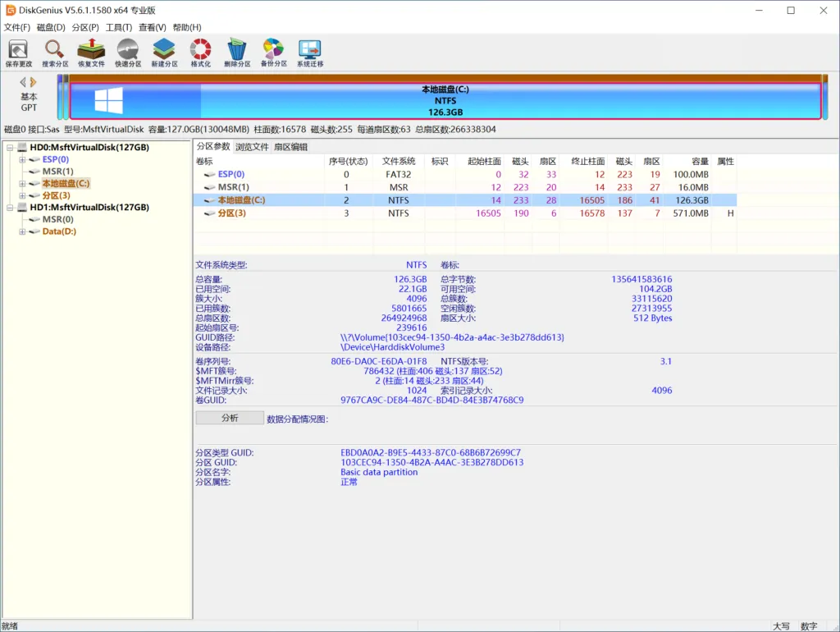The height and width of the screenshot is (632, 840).
Task: Click the 数字 status bar indicator
Action: point(809,626)
